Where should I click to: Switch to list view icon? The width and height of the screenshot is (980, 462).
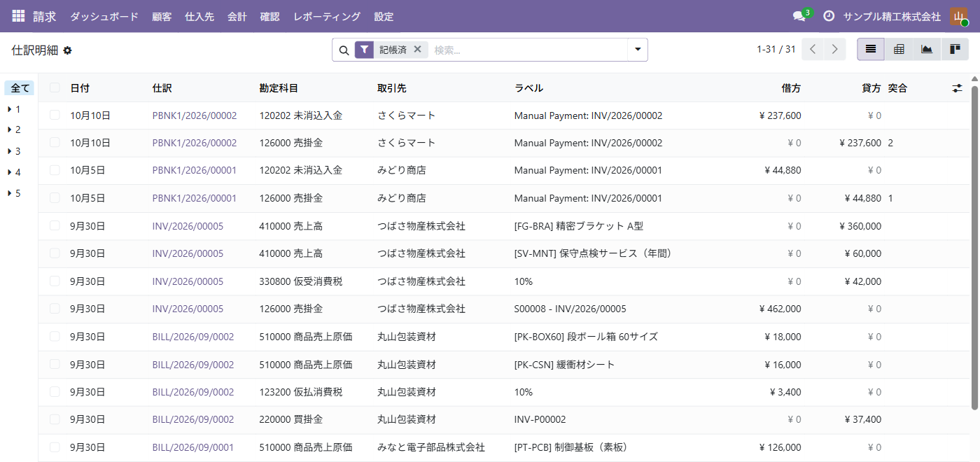coord(871,49)
